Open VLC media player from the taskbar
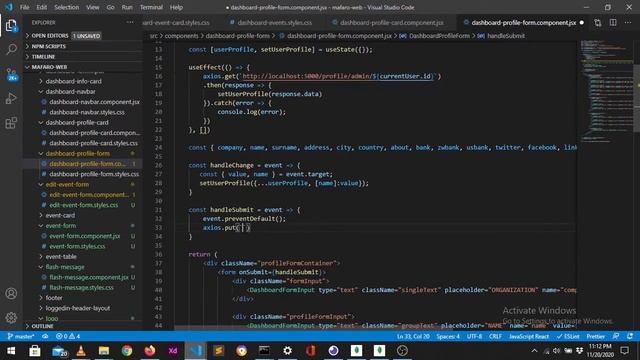Viewport: 640px width, 360px height. coord(81,351)
